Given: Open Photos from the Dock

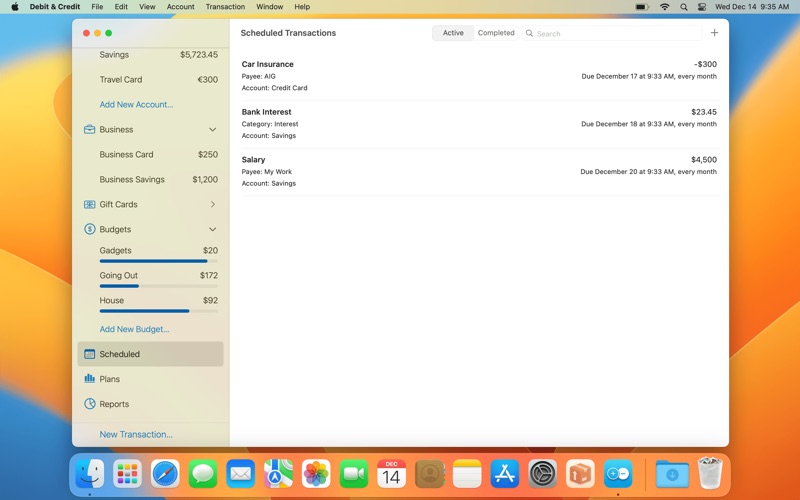Looking at the screenshot, I should click(x=316, y=474).
